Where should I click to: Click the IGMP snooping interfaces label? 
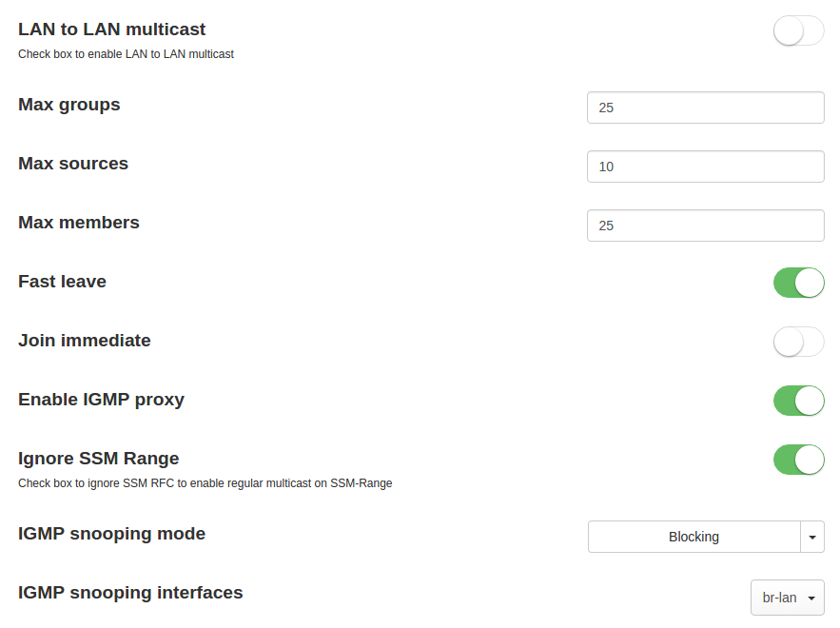[x=130, y=593]
